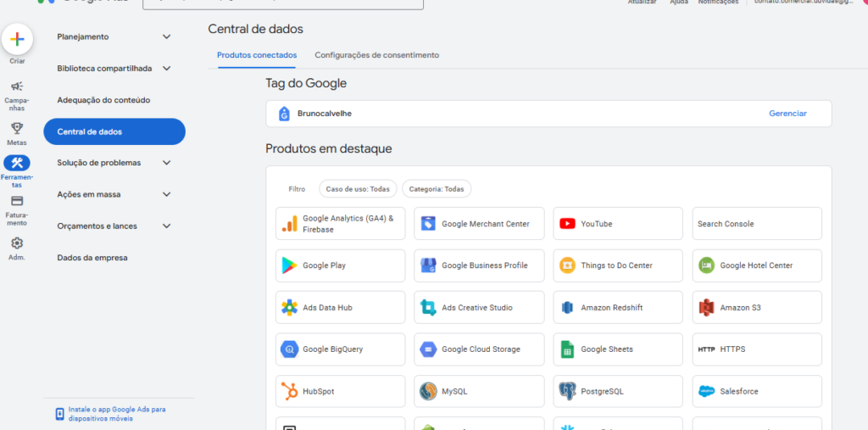The height and width of the screenshot is (430, 868).
Task: Click the HTTPS connector icon
Action: (706, 349)
